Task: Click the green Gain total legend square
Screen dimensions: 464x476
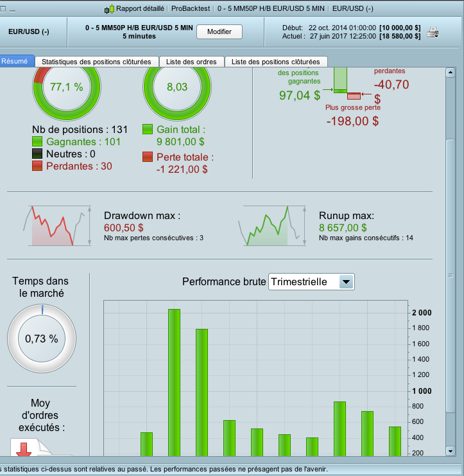Action: pyautogui.click(x=148, y=129)
